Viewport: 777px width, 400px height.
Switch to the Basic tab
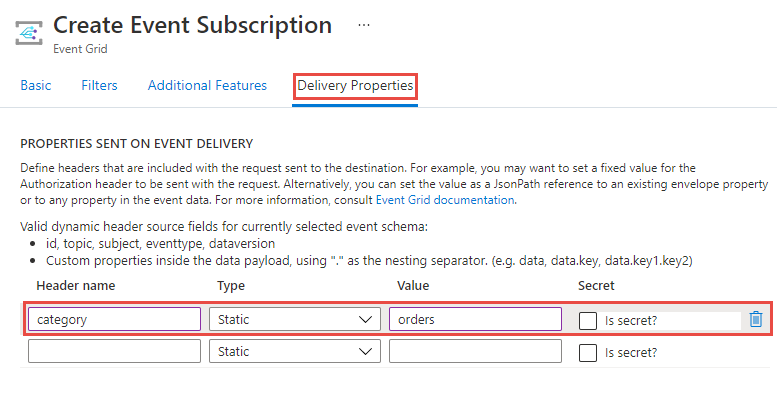36,86
